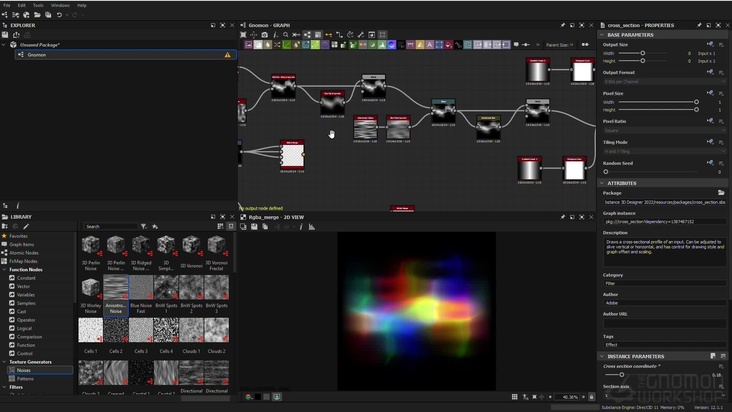732x412 pixels.
Task: Click the RGB channels icon in the 2D View footer
Action: [x=248, y=397]
